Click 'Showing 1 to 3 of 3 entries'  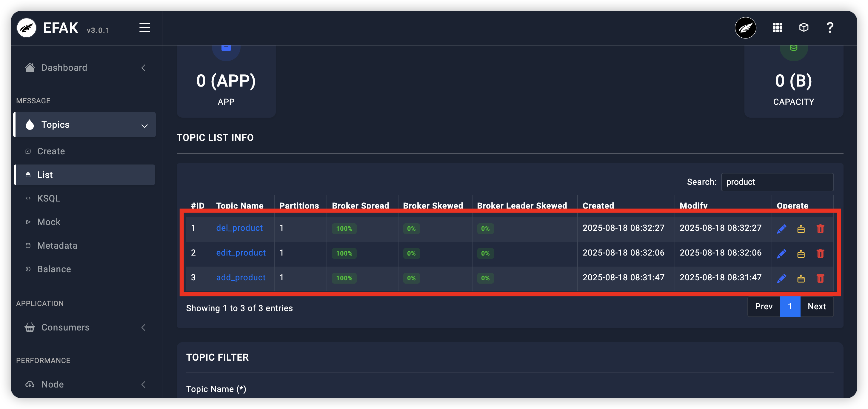pyautogui.click(x=239, y=308)
